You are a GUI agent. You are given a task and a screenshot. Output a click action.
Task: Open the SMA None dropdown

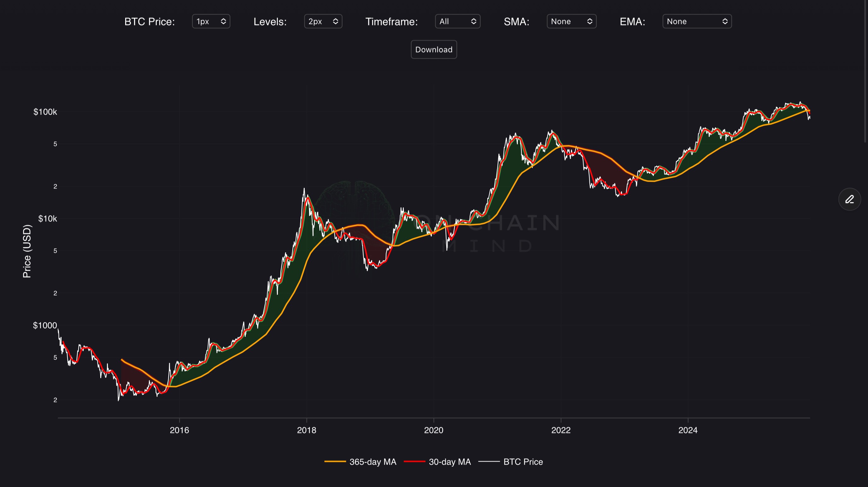click(x=571, y=21)
